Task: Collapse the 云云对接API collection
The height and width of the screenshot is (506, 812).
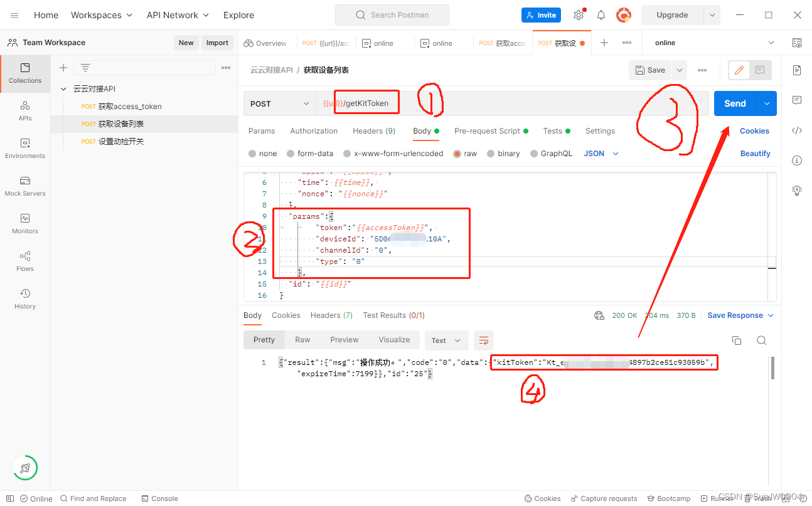Action: (x=63, y=89)
